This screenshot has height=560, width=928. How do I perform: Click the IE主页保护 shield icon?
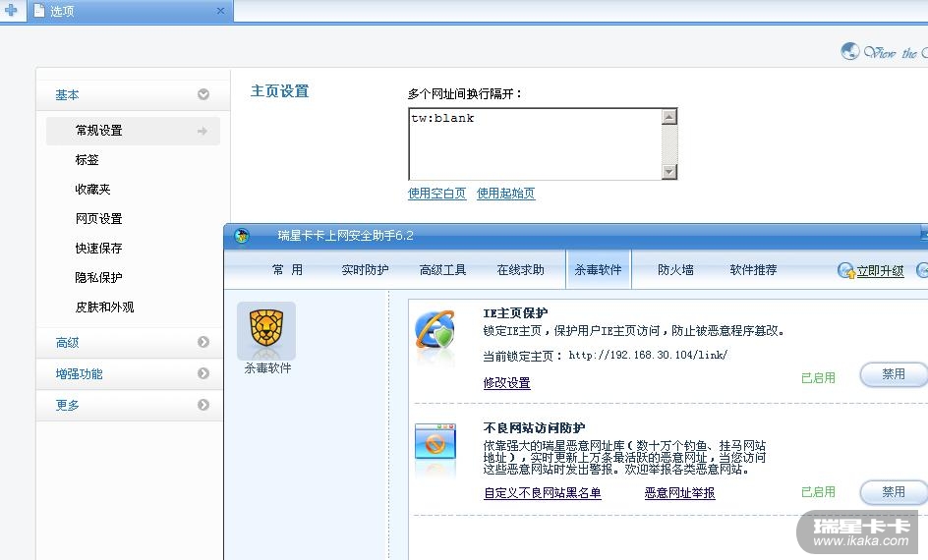(435, 330)
